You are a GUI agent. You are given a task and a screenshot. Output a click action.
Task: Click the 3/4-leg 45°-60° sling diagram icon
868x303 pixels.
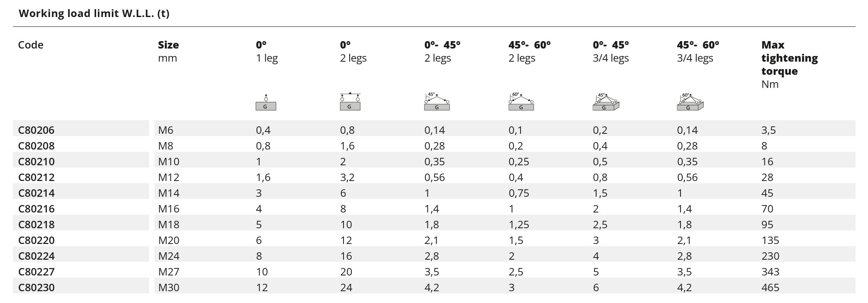(x=690, y=102)
